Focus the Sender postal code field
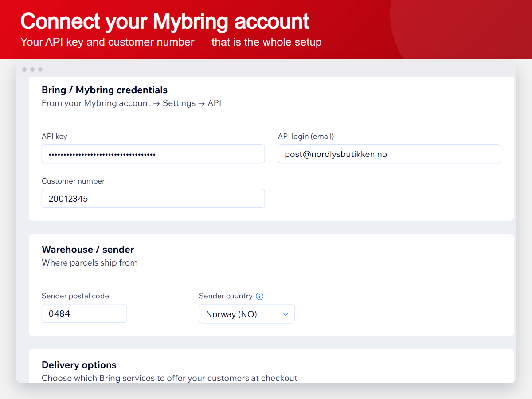 (84, 313)
